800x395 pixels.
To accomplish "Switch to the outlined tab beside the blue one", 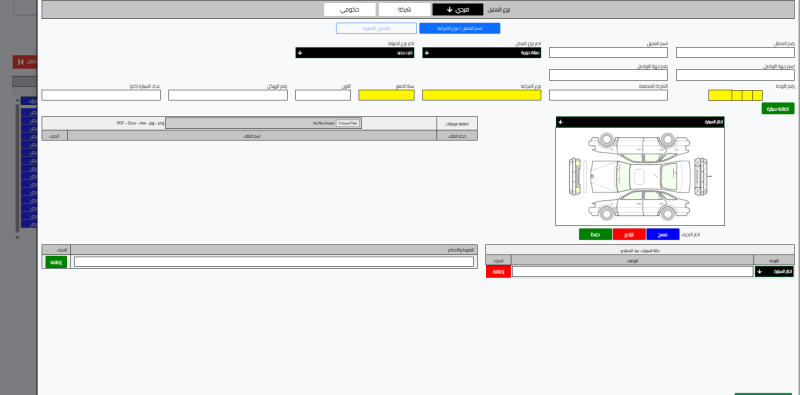I will [376, 29].
